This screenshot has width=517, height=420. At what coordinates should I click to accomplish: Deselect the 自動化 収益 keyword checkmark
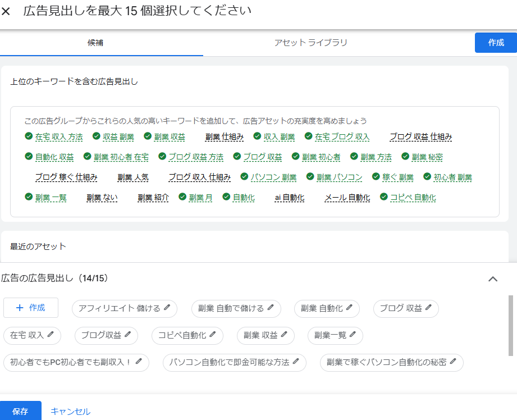click(x=29, y=157)
